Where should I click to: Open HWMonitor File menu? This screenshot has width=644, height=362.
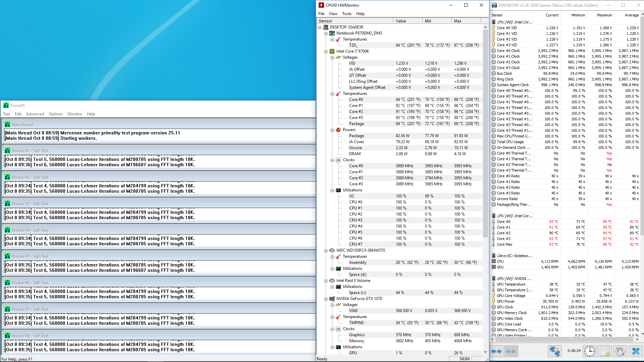(x=321, y=14)
